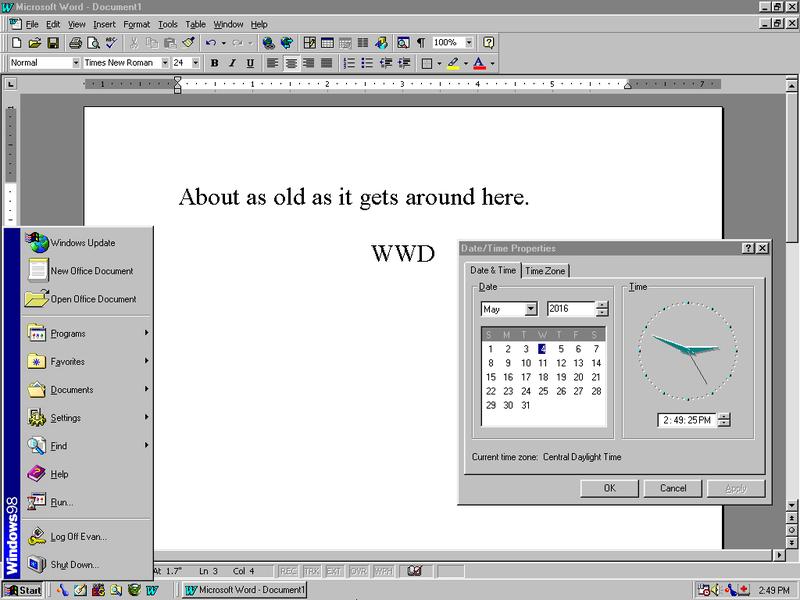Open the Style dropdown showing Normal
The width and height of the screenshot is (800, 600).
[x=76, y=63]
